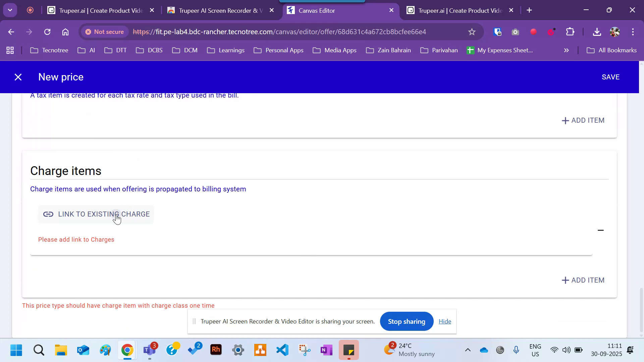Click the SAVE button in New price header

tap(610, 77)
